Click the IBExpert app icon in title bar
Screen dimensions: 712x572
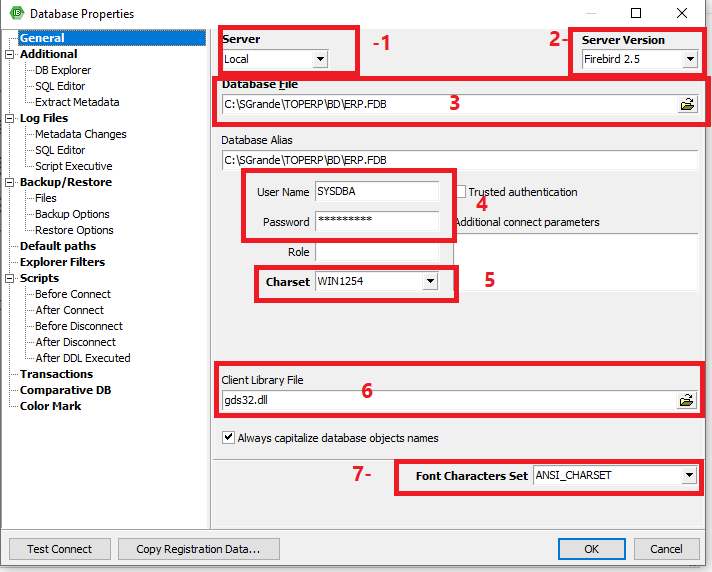pos(15,14)
